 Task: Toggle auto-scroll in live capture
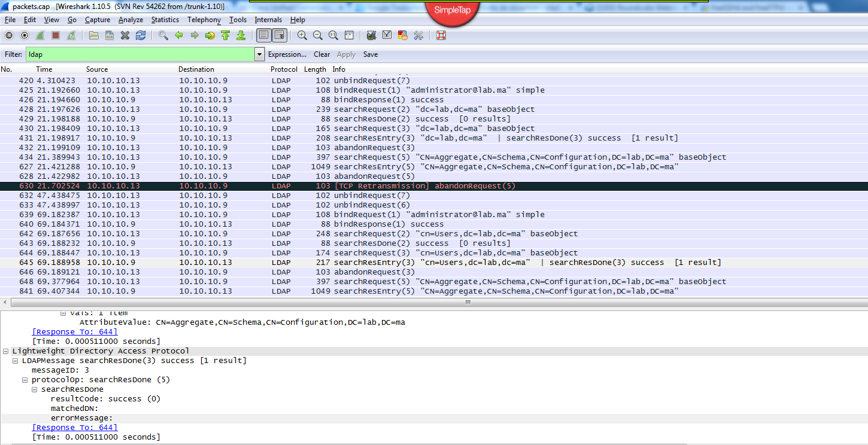coord(279,36)
